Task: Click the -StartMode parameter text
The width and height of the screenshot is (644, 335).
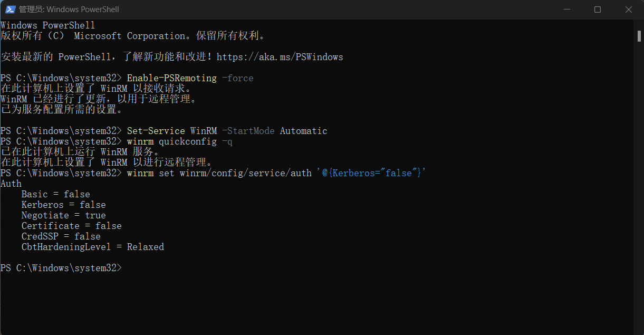Action: coord(248,131)
